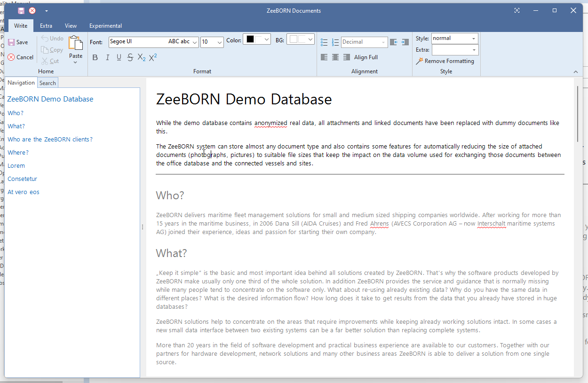Collapse the ribbon with the chevron
The image size is (588, 383).
click(x=576, y=71)
